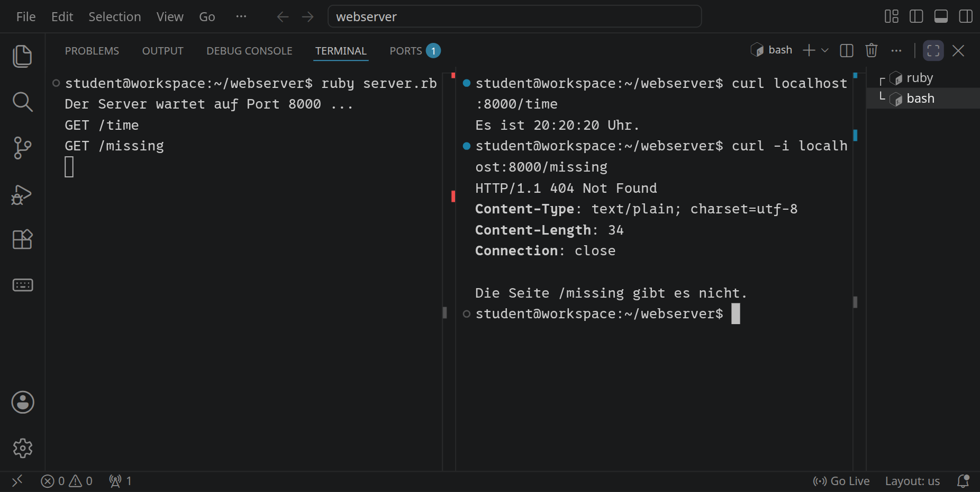The image size is (980, 492).
Task: Open terminal panel More Actions ellipsis
Action: pyautogui.click(x=896, y=50)
